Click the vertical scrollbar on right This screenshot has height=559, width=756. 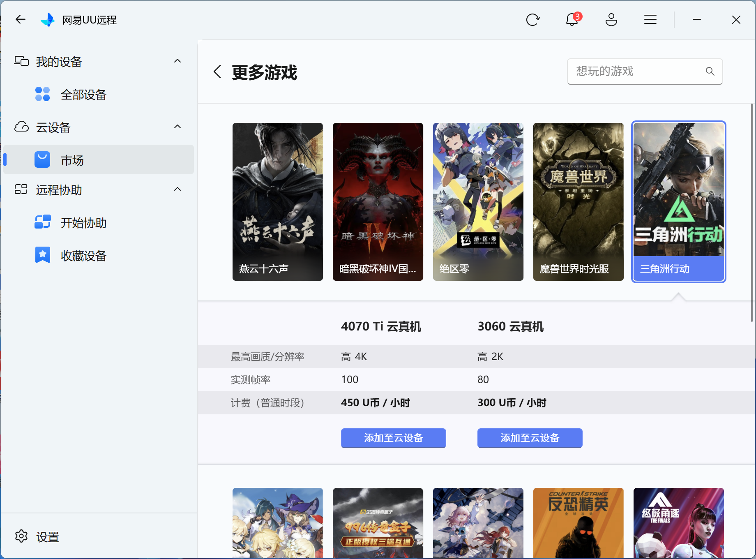(x=752, y=213)
